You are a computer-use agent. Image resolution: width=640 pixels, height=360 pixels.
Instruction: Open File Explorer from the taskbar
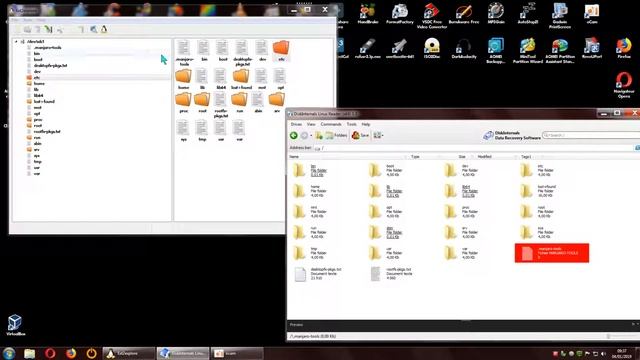tap(29, 353)
